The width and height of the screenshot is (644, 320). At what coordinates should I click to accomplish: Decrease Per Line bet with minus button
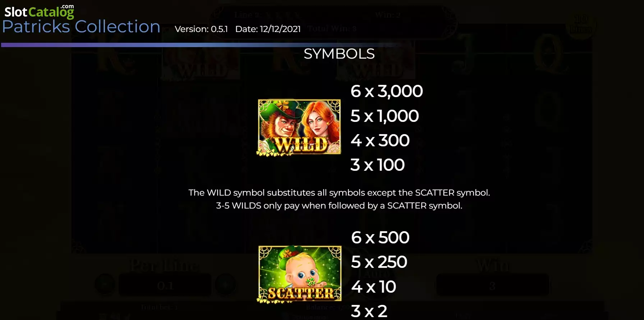point(105,284)
